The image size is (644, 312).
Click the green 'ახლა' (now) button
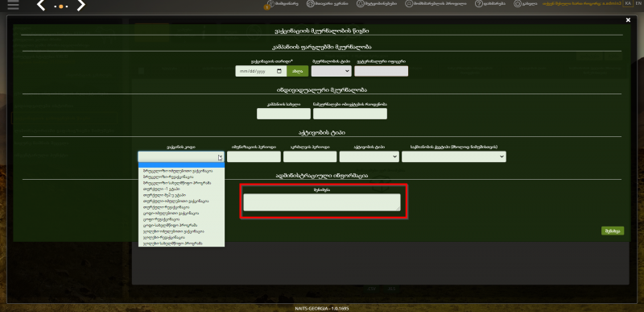click(x=298, y=71)
